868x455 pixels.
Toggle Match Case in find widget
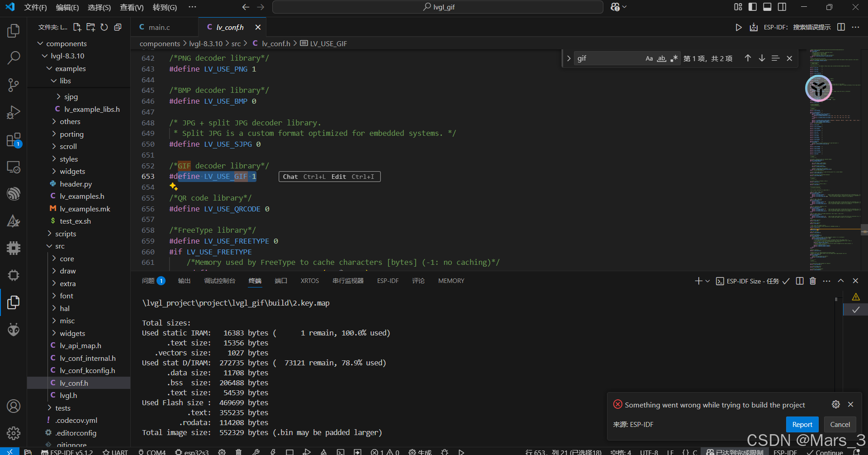649,58
